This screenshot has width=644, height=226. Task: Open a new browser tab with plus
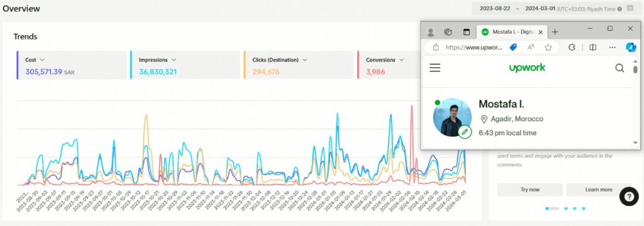coord(555,31)
